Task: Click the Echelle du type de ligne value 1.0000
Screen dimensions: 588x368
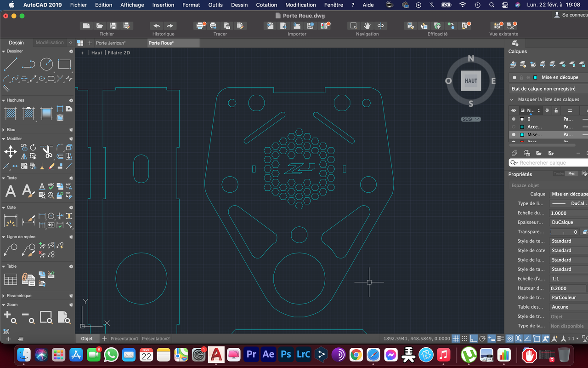Action: pos(569,213)
